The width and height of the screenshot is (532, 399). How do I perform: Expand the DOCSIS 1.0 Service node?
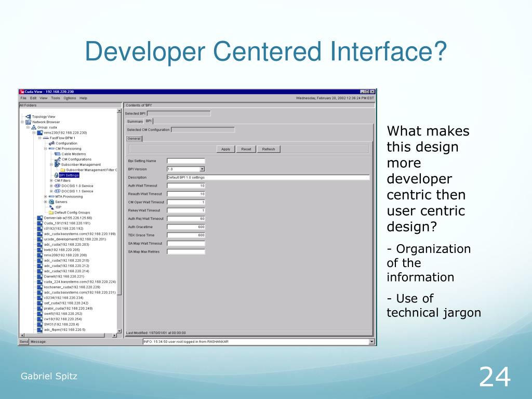click(51, 186)
